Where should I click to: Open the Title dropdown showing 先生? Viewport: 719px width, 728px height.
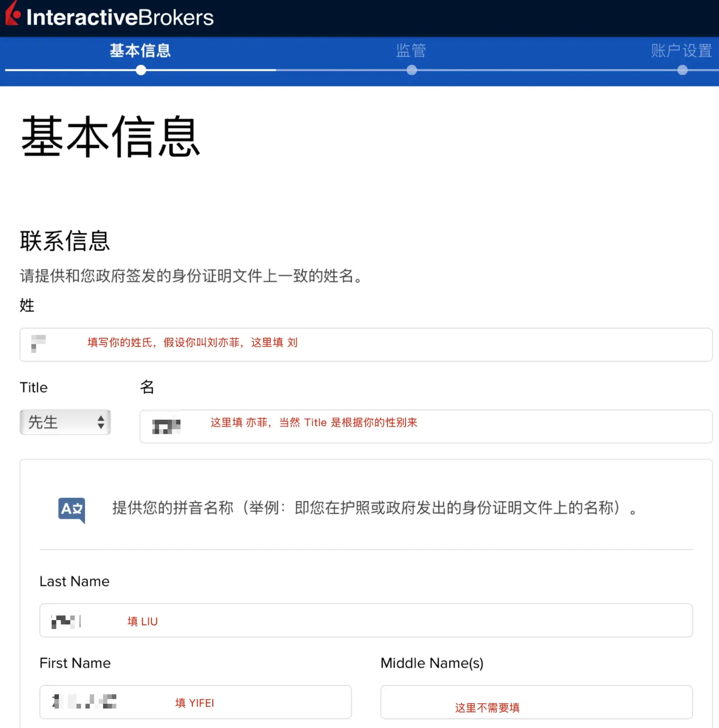click(x=65, y=422)
